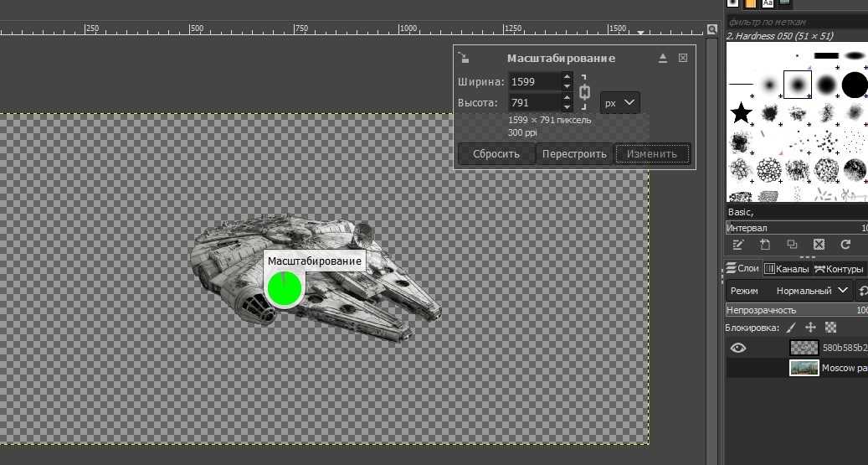
Task: Adjust the Непрозрачность opacity slider
Action: pos(795,310)
